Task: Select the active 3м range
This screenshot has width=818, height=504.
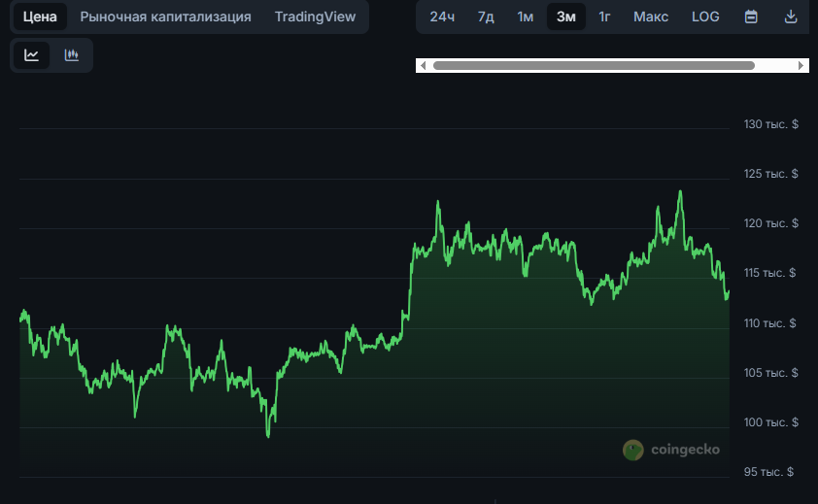Action: (x=565, y=17)
